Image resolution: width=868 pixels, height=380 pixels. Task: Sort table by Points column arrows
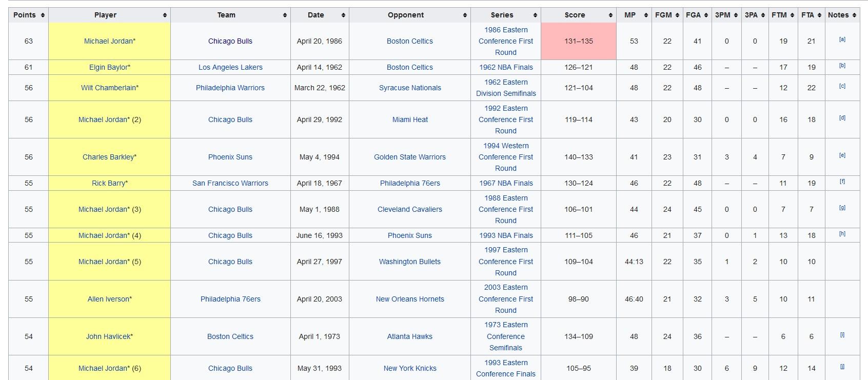pos(43,15)
